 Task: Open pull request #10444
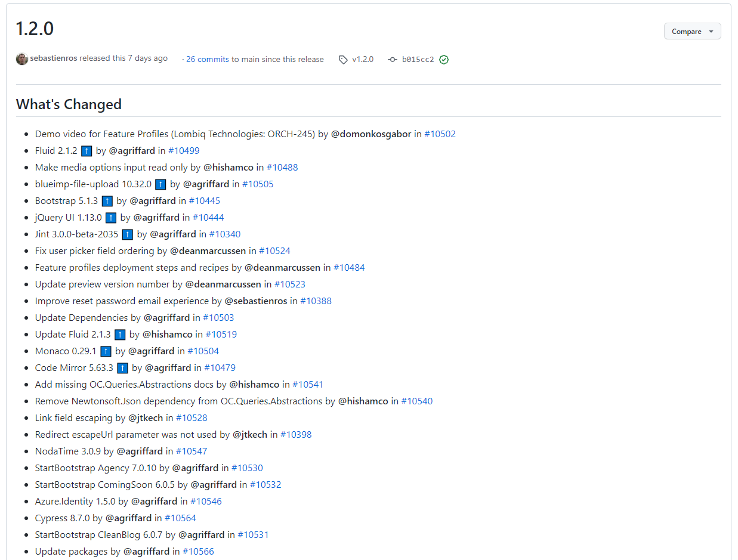click(208, 218)
